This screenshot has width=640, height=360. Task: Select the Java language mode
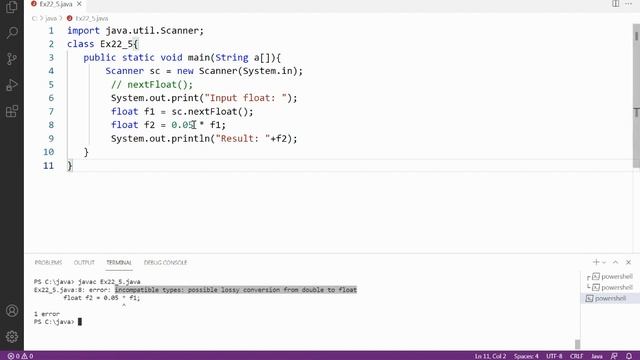[597, 356]
